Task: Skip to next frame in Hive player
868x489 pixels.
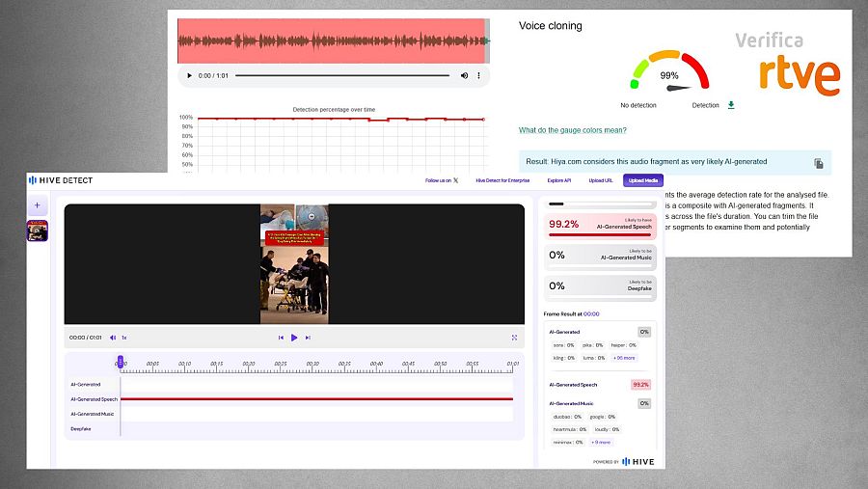Action: click(308, 338)
